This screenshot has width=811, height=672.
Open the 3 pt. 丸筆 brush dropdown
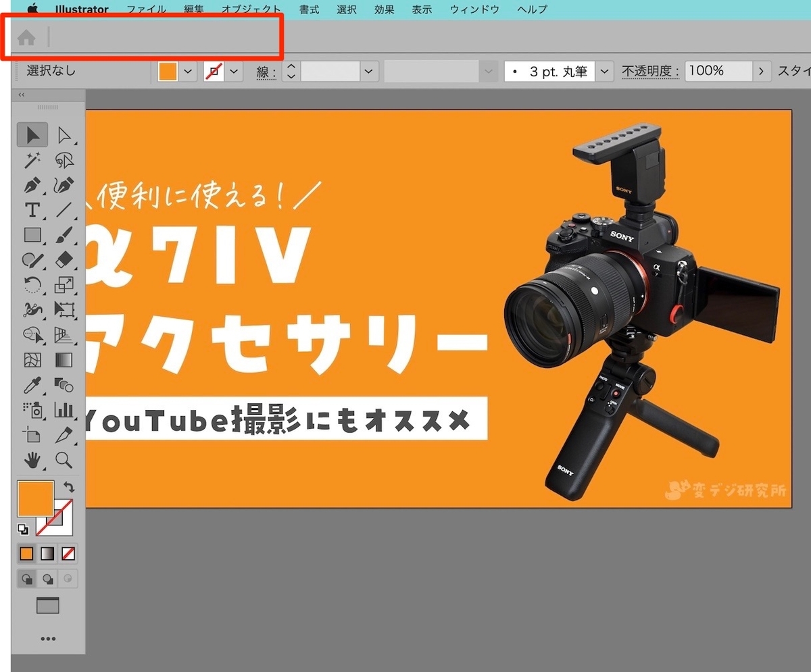(604, 71)
